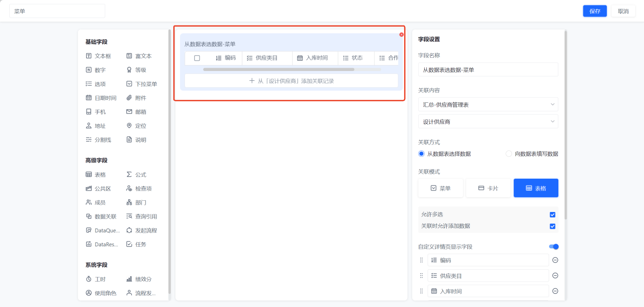Click the 编码 column header
The height and width of the screenshot is (307, 644).
(x=226, y=58)
